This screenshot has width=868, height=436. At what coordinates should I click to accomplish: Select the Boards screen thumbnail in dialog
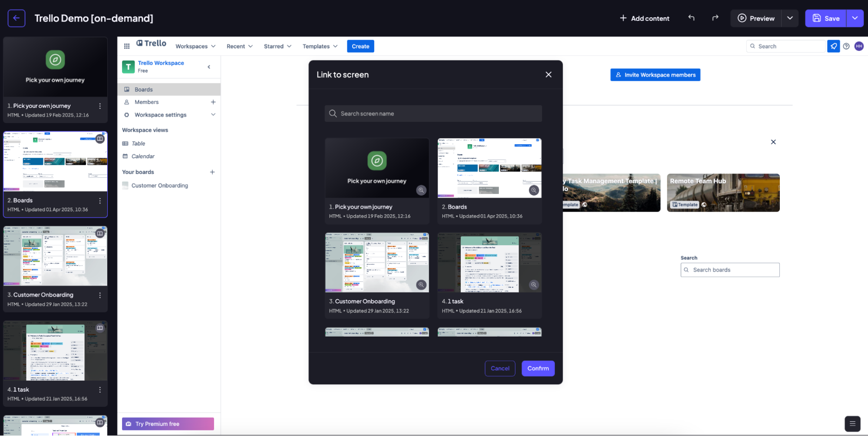coord(489,168)
